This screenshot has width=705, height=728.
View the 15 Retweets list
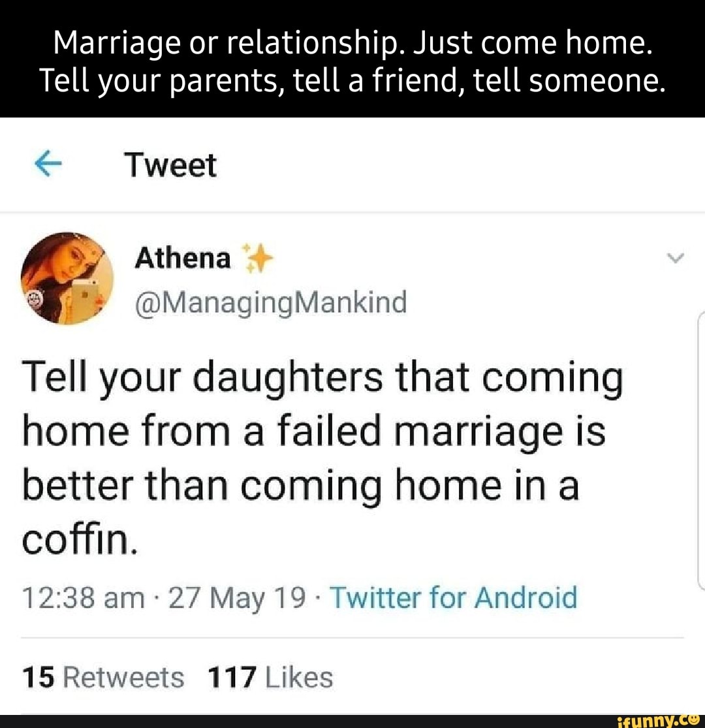pyautogui.click(x=103, y=677)
